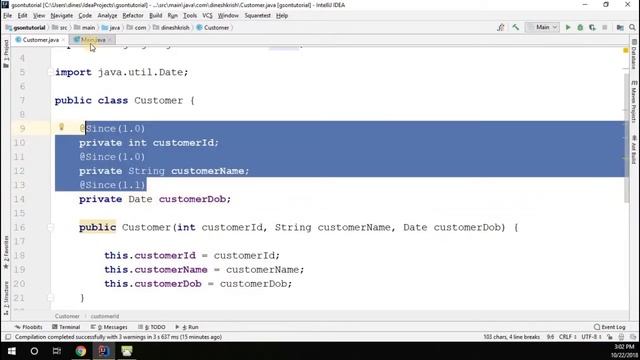Image resolution: width=640 pixels, height=360 pixels.
Task: Change line separator CRLF in status bar
Action: (567, 337)
